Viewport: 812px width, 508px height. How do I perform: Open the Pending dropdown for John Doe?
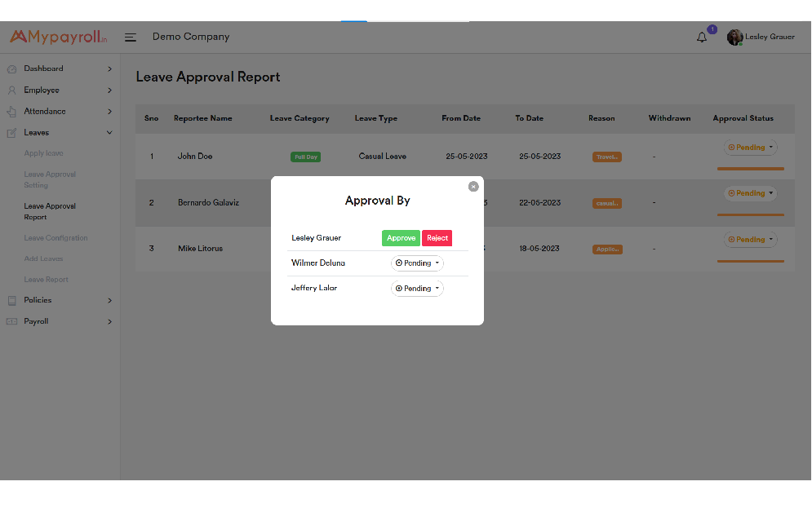[749, 147]
